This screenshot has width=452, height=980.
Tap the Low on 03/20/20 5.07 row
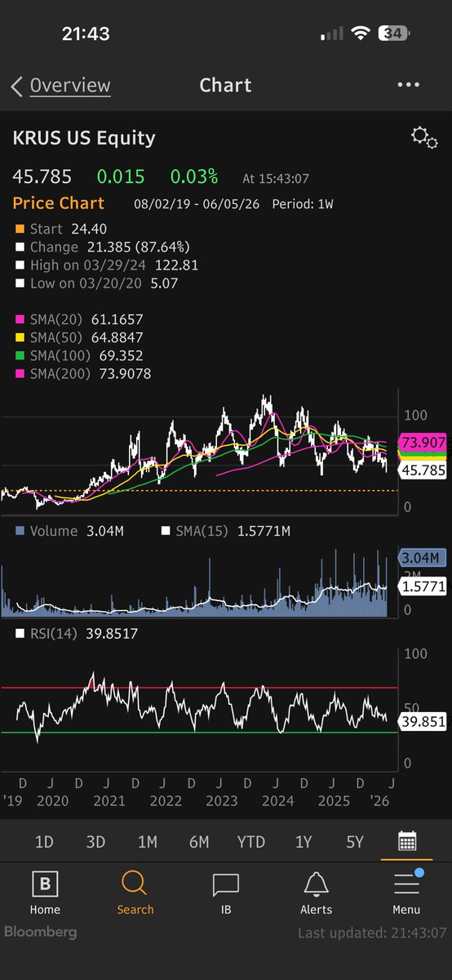click(x=96, y=283)
